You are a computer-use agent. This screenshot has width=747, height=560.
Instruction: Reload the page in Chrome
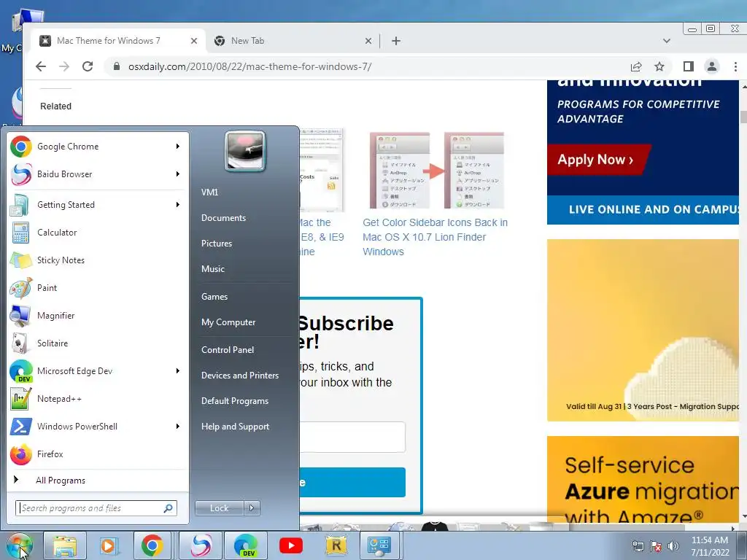click(x=88, y=66)
